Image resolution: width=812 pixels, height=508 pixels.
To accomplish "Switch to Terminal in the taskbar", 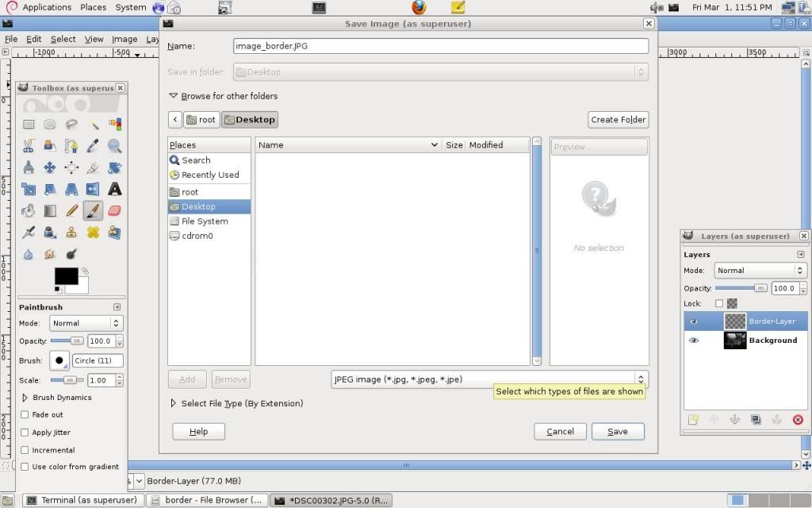I will (x=84, y=500).
